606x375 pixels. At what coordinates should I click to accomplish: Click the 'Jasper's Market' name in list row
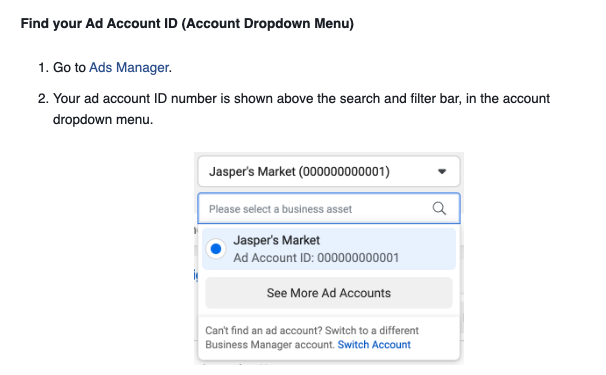(x=277, y=240)
